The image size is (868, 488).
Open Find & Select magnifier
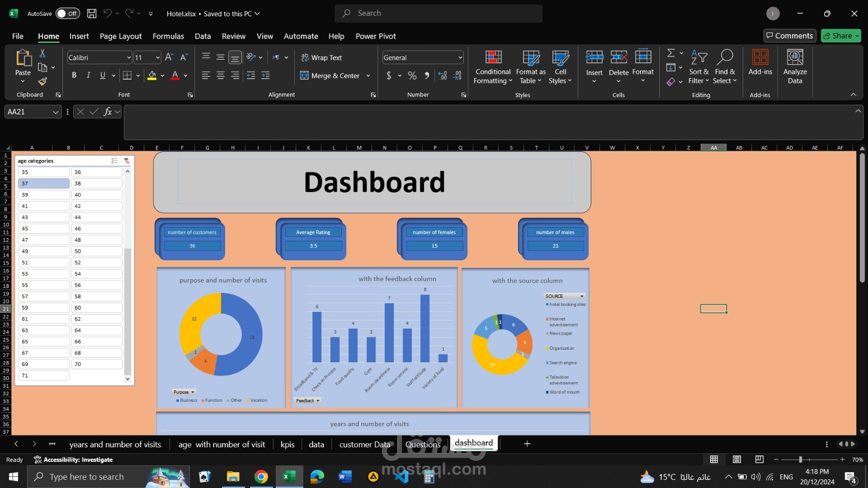(x=725, y=67)
